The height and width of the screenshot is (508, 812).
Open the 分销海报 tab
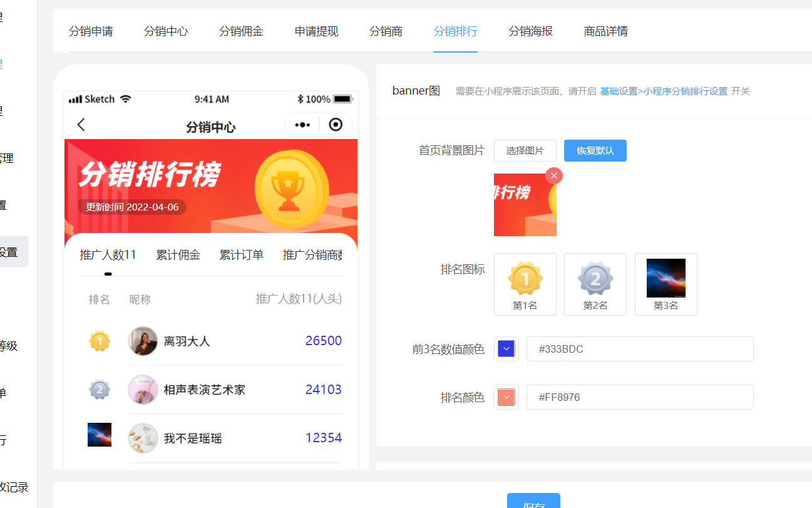click(x=531, y=31)
